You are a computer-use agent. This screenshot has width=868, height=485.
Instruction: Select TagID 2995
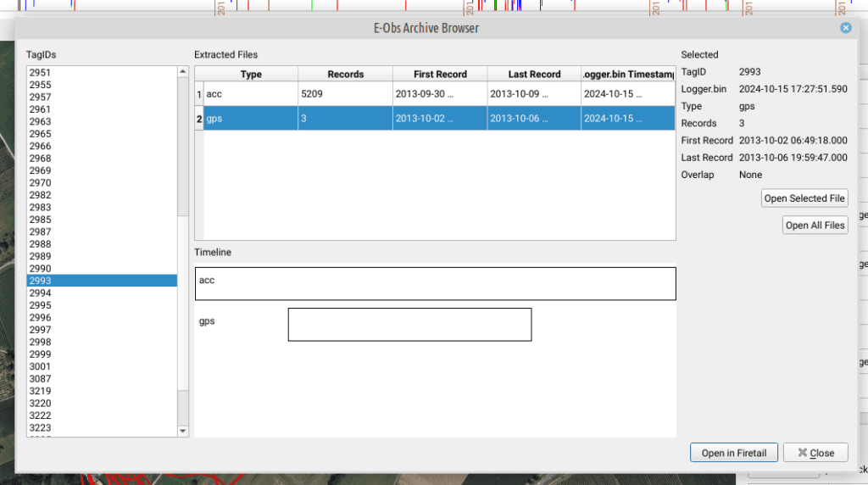click(102, 305)
